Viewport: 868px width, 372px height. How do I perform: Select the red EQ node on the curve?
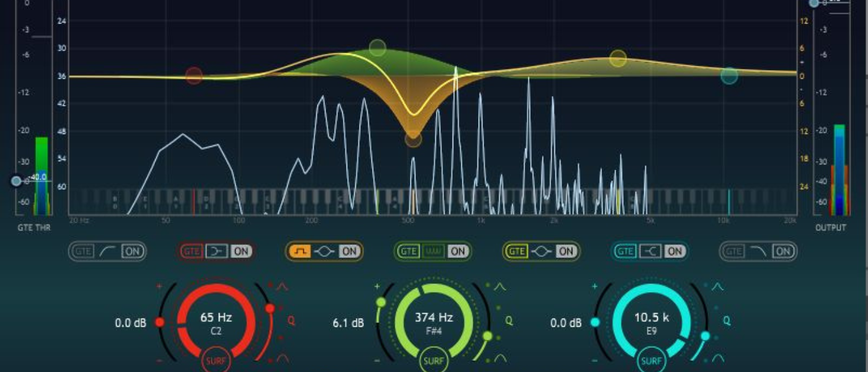194,76
